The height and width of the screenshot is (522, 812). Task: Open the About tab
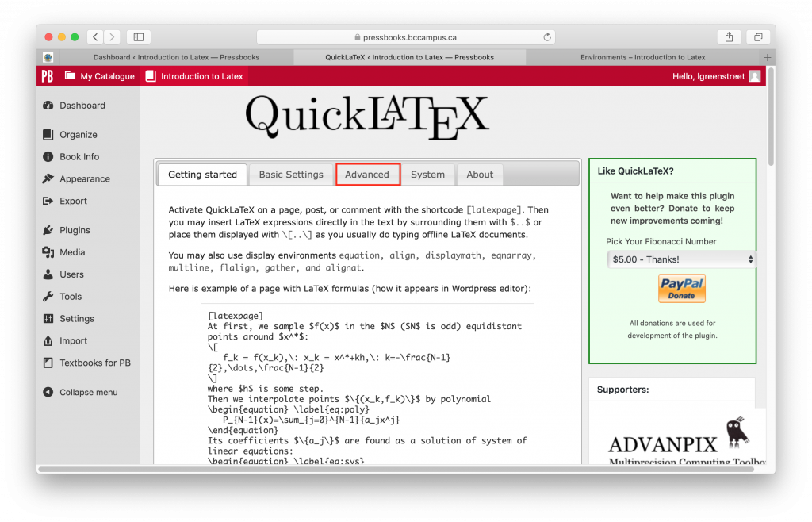(x=480, y=175)
